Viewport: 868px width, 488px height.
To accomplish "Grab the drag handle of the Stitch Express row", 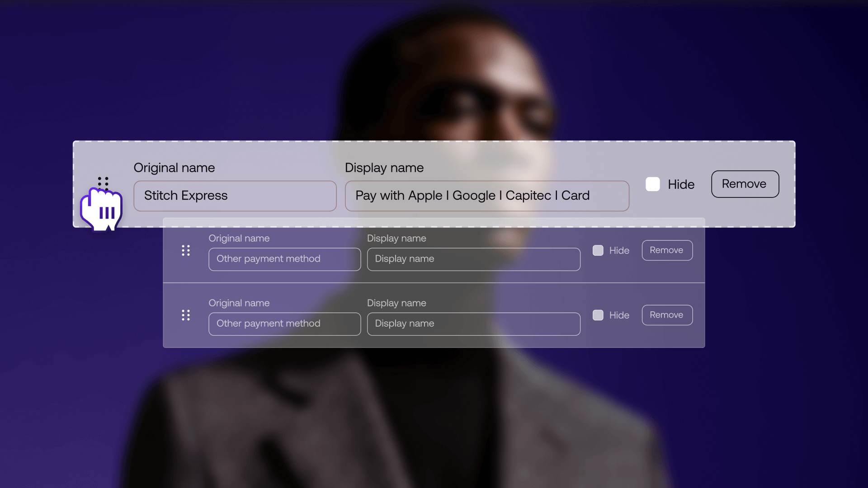I will click(x=103, y=183).
